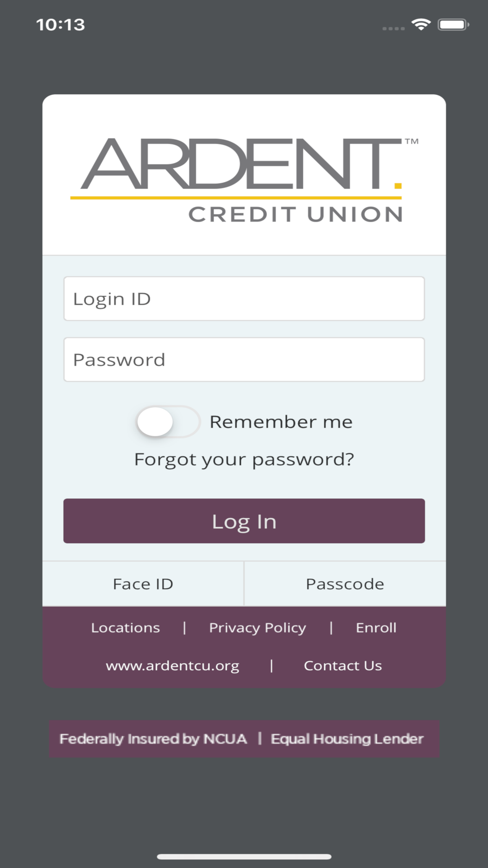
Task: Tap the Remember me label text
Action: click(281, 422)
